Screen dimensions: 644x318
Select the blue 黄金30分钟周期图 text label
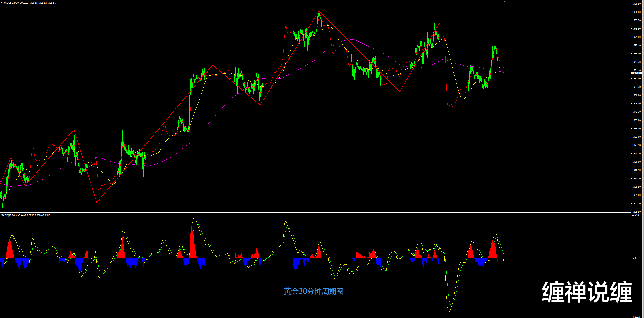point(313,291)
